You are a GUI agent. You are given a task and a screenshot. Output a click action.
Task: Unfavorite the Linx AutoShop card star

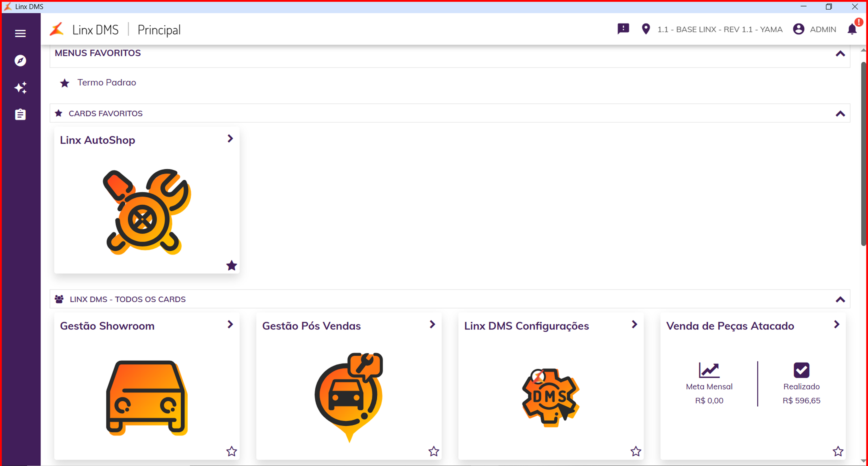click(231, 266)
